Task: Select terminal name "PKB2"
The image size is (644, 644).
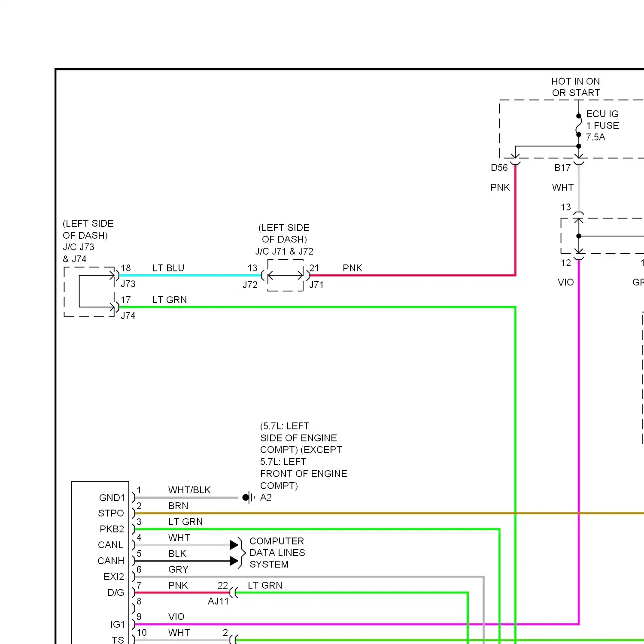Action: (x=112, y=529)
